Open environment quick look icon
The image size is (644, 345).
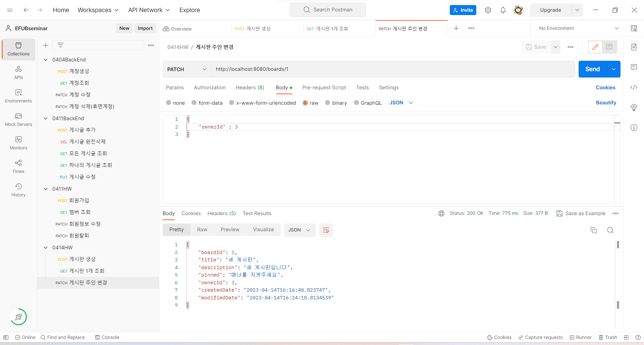[634, 28]
